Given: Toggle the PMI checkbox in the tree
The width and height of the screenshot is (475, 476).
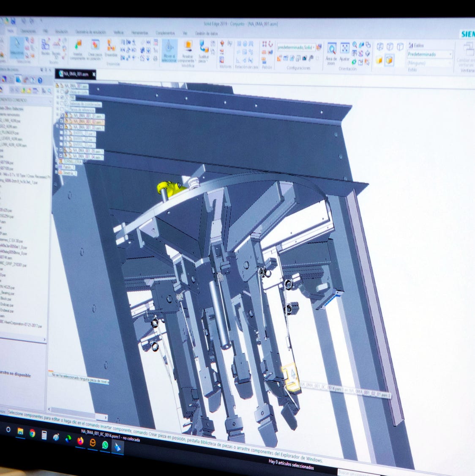Looking at the screenshot, I should [63, 98].
